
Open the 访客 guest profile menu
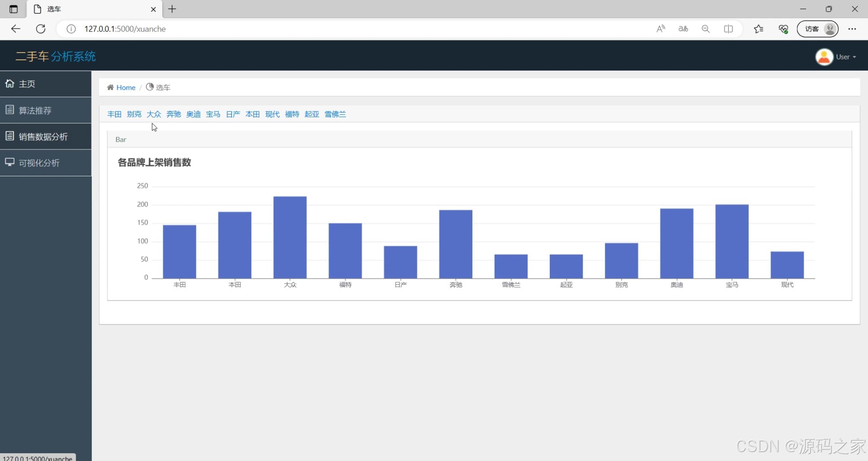[817, 29]
